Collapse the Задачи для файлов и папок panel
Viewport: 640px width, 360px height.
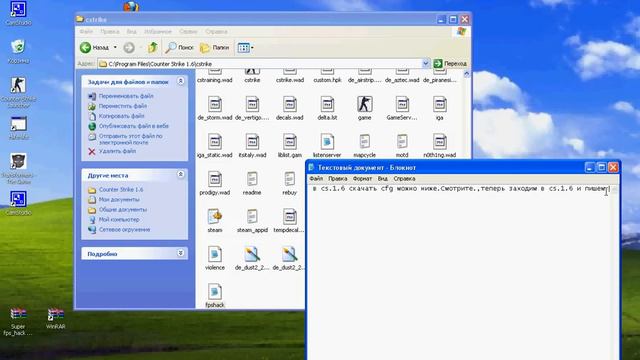180,81
